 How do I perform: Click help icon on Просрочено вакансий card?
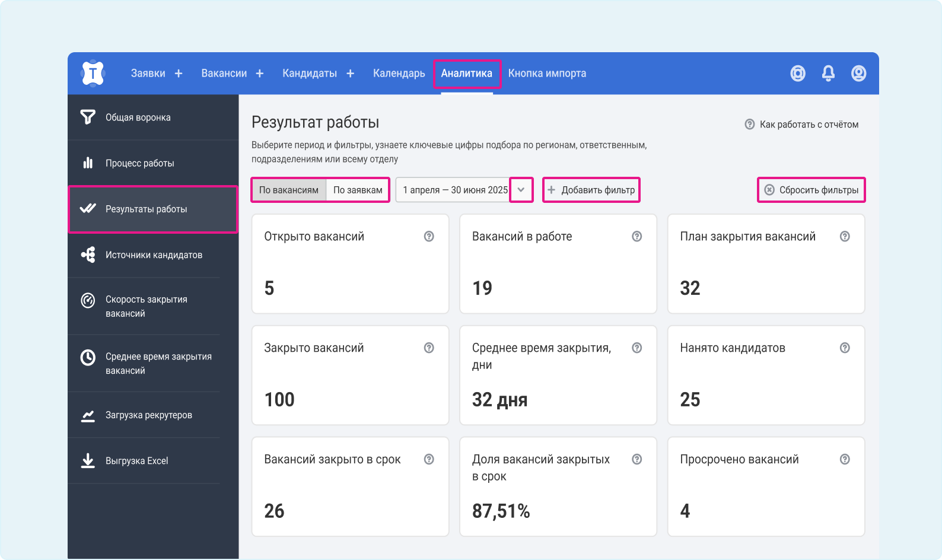click(x=845, y=460)
